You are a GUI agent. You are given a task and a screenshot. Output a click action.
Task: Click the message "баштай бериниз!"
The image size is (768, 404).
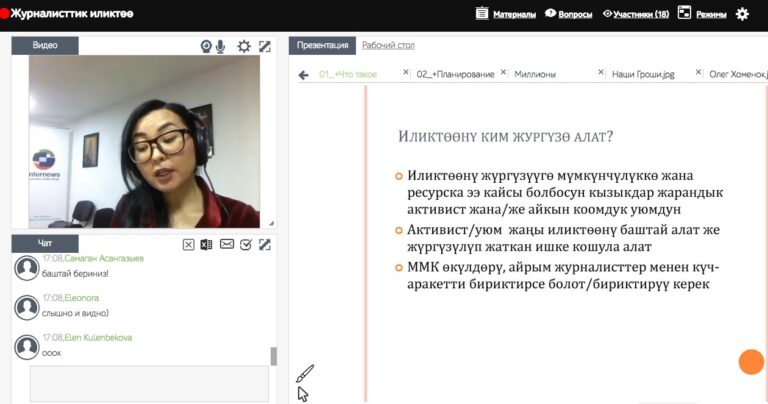point(75,273)
